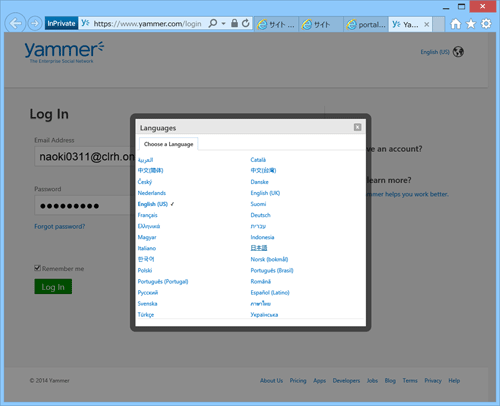
Task: Select English (US) language
Action: click(153, 204)
